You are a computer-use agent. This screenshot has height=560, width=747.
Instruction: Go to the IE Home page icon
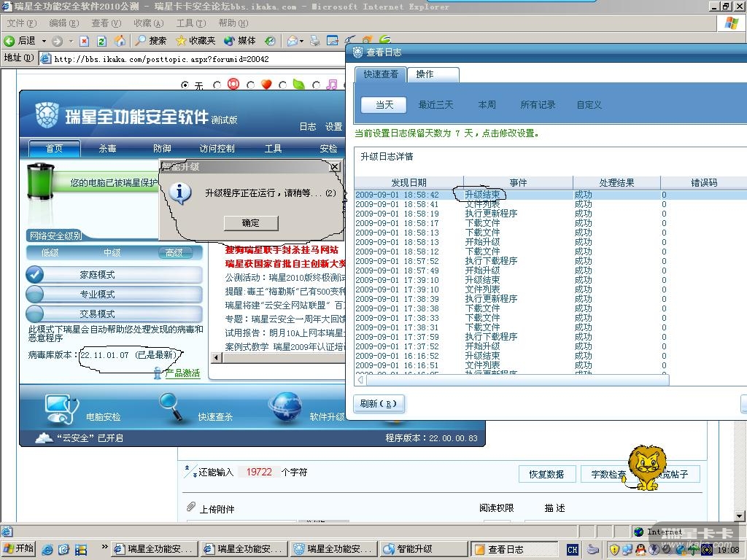pos(120,41)
